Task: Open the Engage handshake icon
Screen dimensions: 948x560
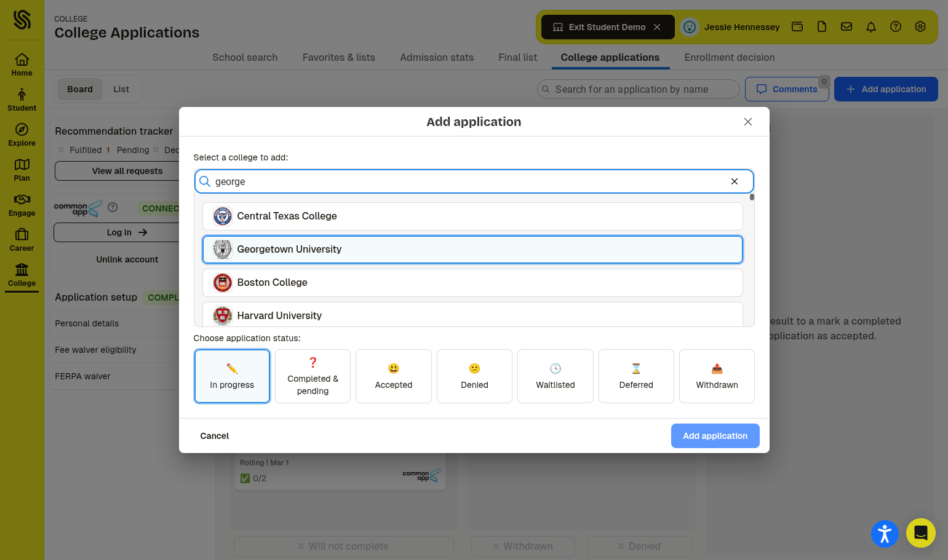Action: (x=22, y=205)
